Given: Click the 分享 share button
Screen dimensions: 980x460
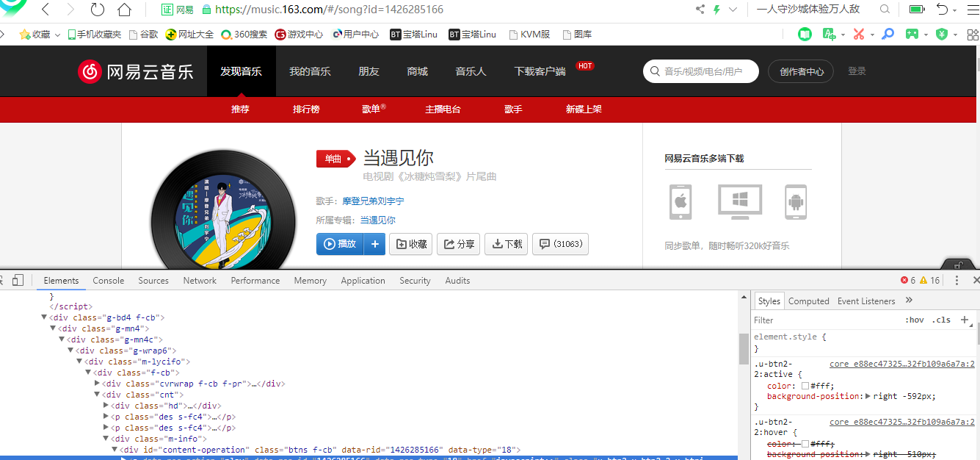Looking at the screenshot, I should coord(459,244).
